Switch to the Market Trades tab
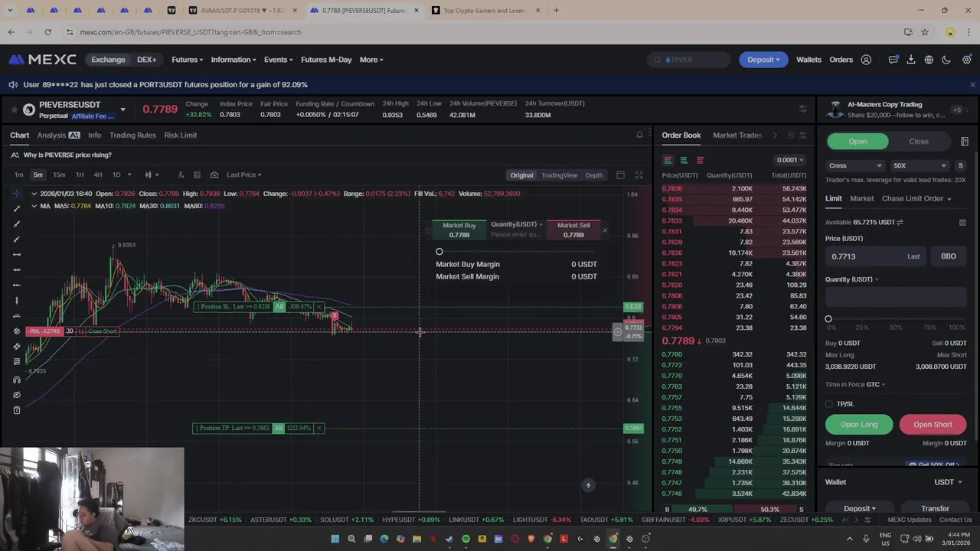The width and height of the screenshot is (980, 551). (x=737, y=135)
